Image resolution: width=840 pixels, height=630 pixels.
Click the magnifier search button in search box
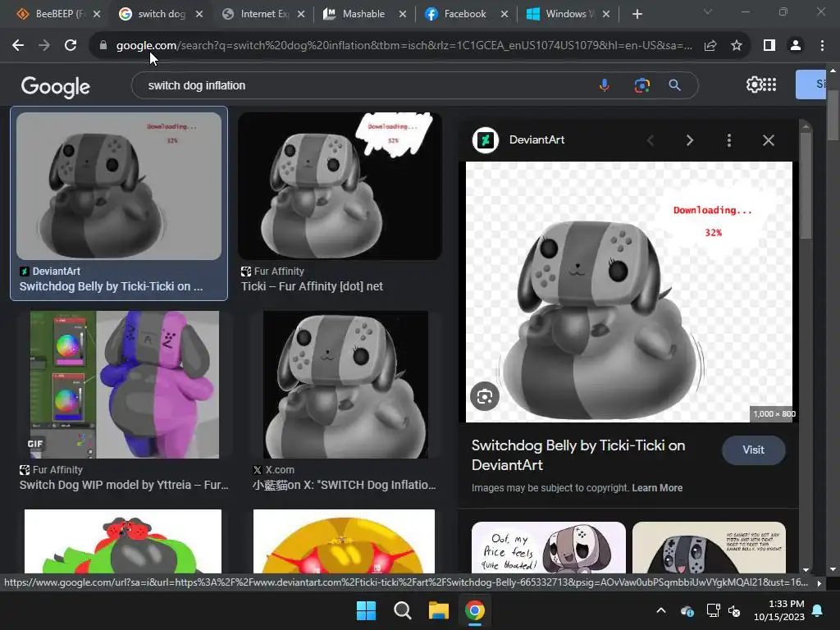(x=674, y=85)
